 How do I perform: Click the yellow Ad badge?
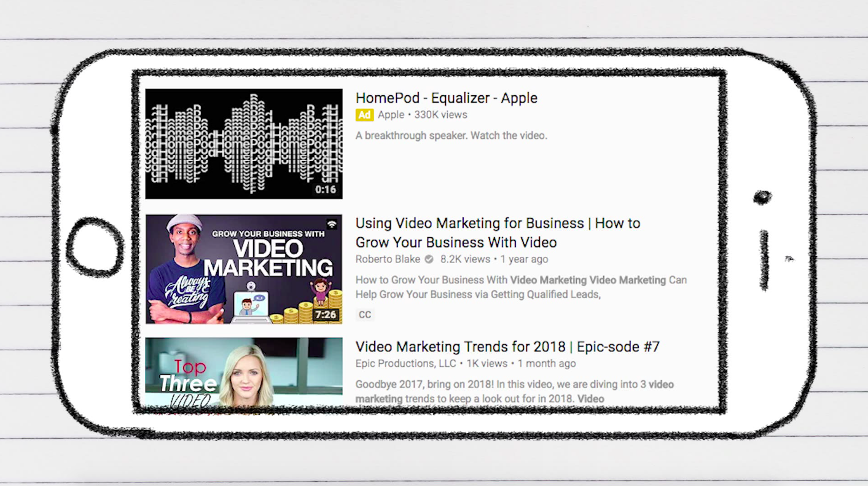[x=364, y=115]
